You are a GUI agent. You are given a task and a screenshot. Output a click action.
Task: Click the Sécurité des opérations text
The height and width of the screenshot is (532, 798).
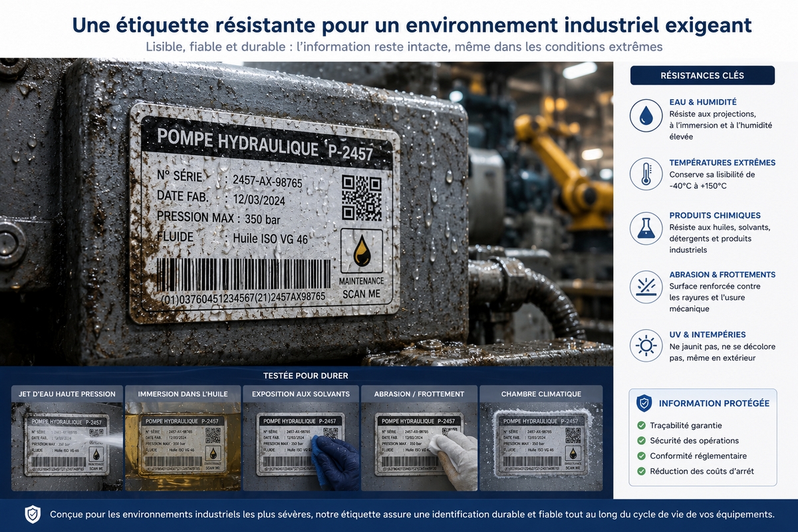click(694, 440)
